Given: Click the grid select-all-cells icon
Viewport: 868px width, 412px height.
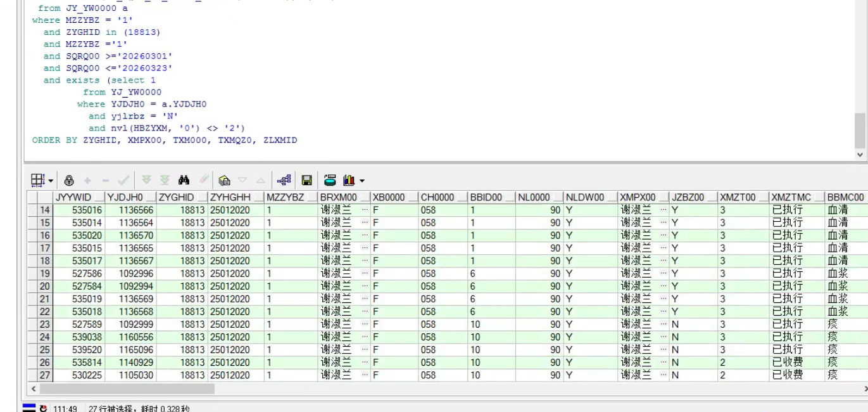Looking at the screenshot, I should [x=39, y=181].
